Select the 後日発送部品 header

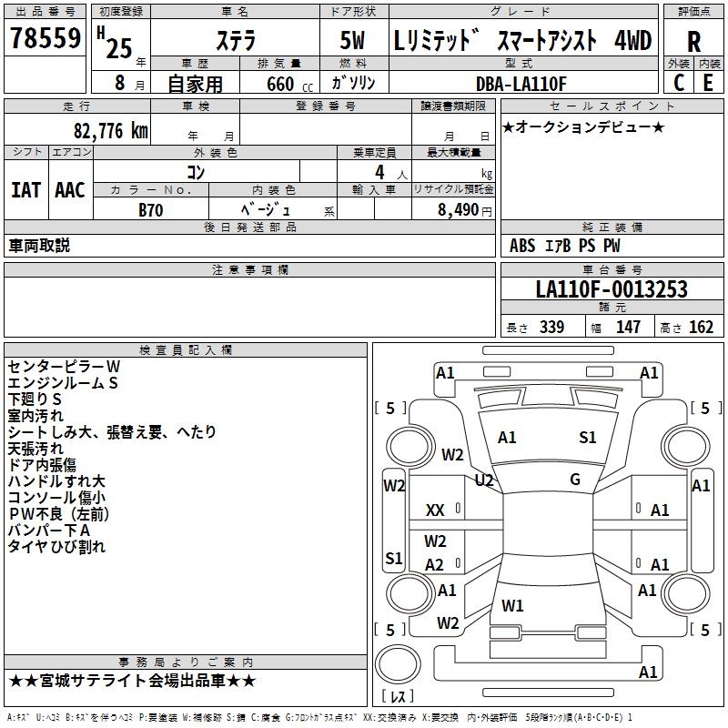pos(249,227)
